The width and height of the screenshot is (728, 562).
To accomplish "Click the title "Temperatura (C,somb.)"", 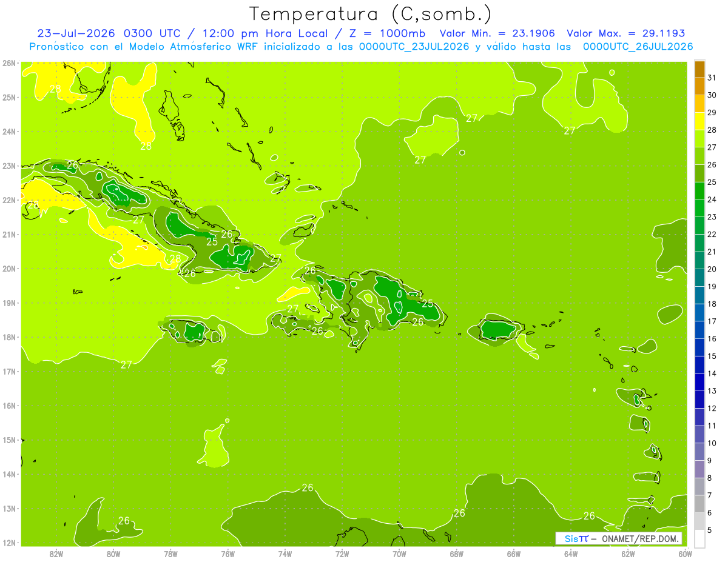I will [x=371, y=13].
